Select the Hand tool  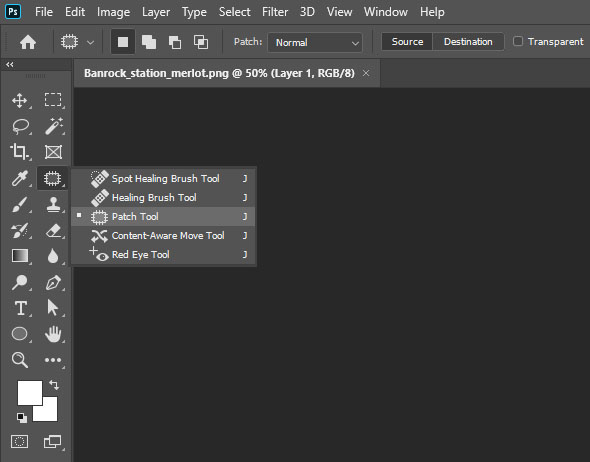tap(53, 334)
